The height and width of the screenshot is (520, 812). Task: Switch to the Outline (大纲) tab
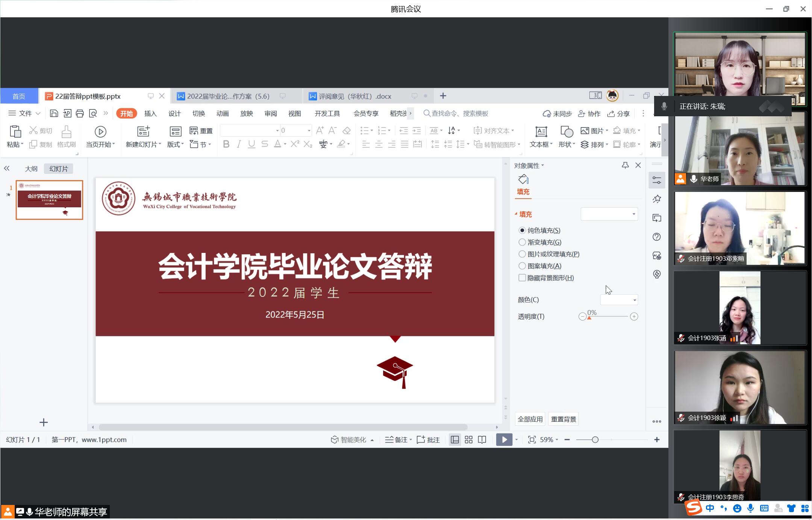[31, 169]
